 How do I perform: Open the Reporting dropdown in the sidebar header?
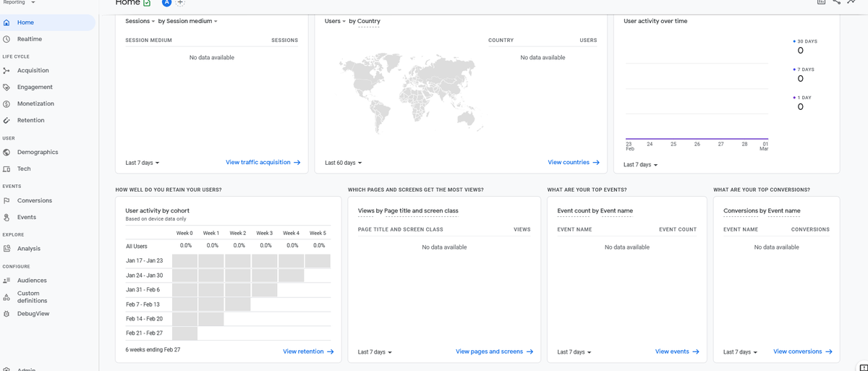[x=20, y=3]
